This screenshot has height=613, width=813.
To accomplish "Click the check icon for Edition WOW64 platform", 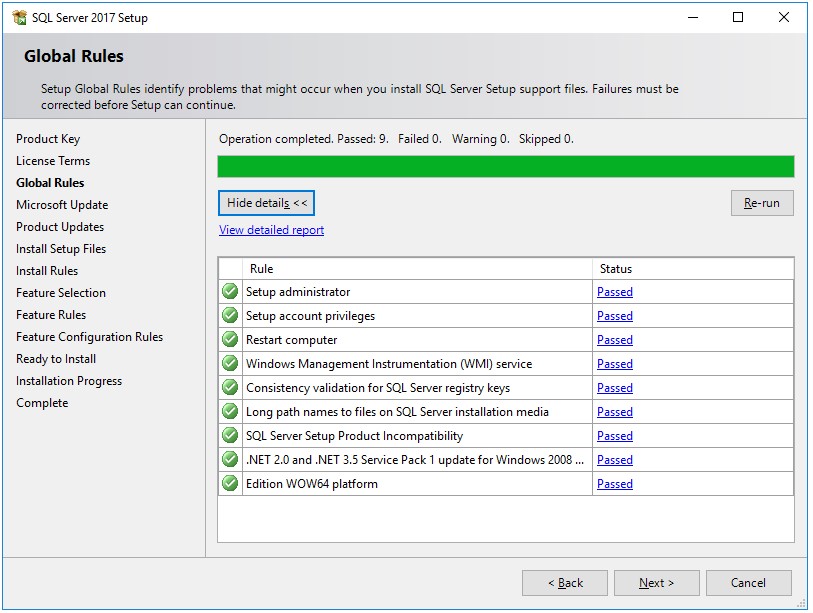I will coord(230,483).
